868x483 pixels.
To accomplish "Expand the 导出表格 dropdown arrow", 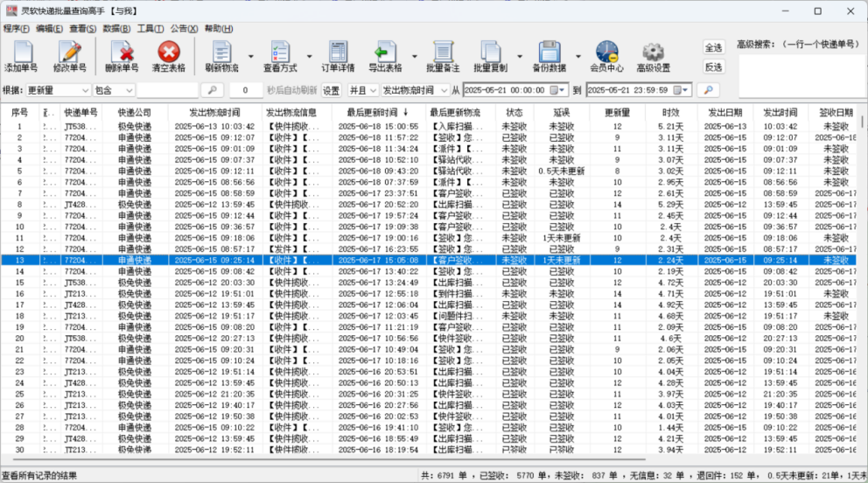I will [415, 56].
